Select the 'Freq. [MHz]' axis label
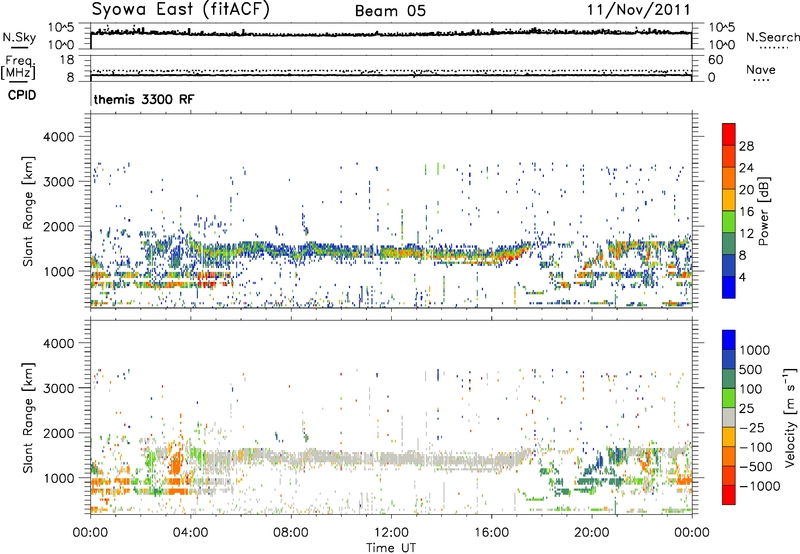Image resolution: width=800 pixels, height=554 pixels. (18, 67)
